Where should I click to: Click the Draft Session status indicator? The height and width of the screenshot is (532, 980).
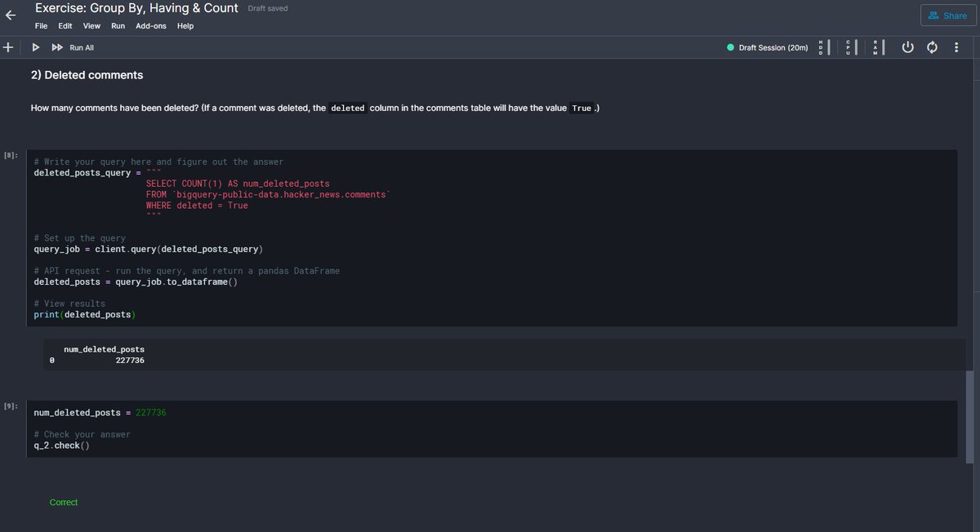click(x=768, y=47)
